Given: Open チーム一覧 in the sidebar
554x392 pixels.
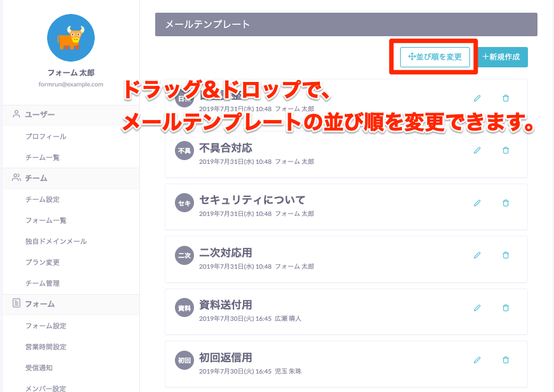Looking at the screenshot, I should [43, 158].
